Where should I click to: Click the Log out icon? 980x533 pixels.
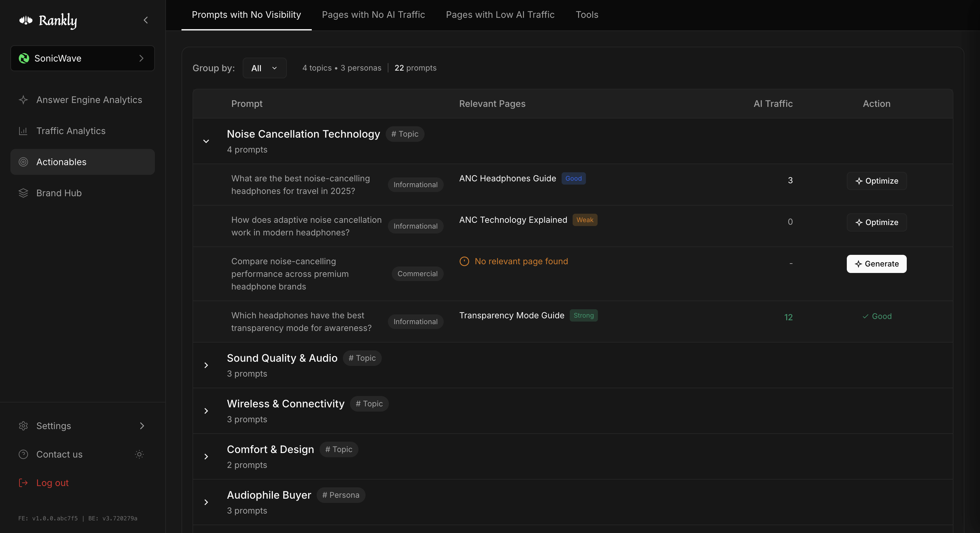pyautogui.click(x=23, y=482)
